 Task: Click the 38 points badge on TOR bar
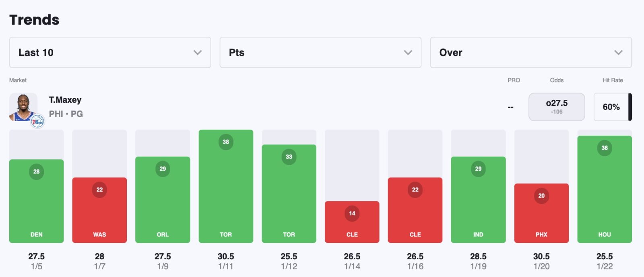click(226, 142)
